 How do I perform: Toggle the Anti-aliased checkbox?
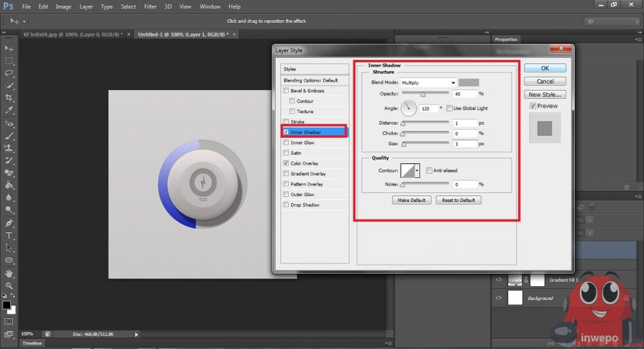point(429,170)
